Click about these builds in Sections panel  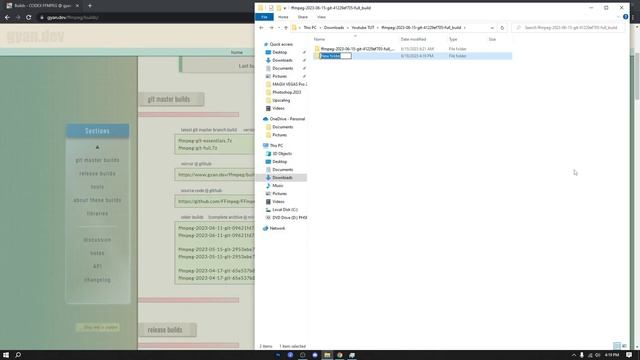pyautogui.click(x=98, y=200)
